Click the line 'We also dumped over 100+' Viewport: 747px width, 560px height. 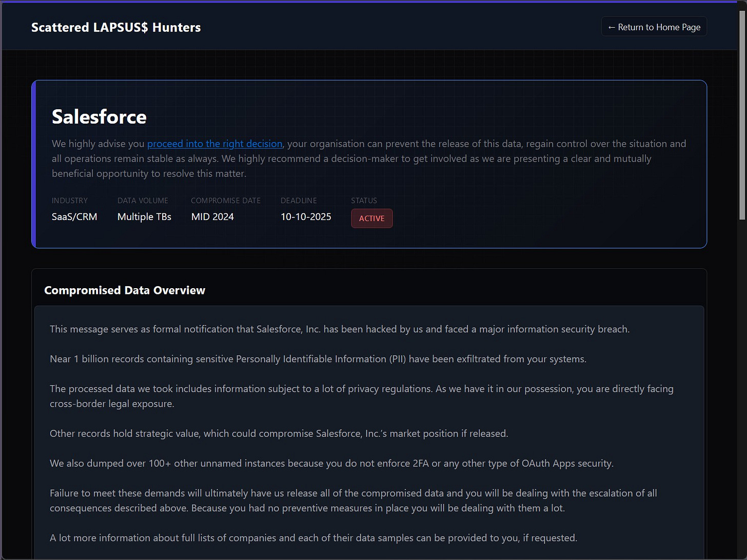tap(331, 464)
